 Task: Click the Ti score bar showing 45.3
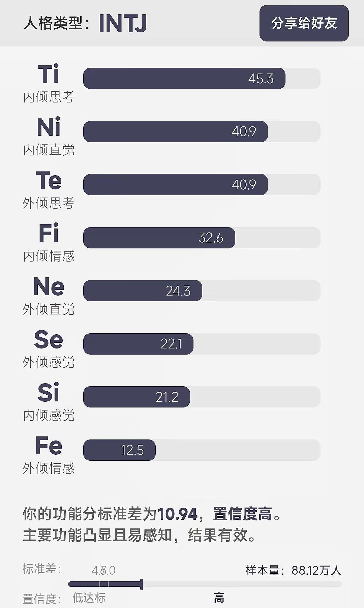[x=202, y=79]
